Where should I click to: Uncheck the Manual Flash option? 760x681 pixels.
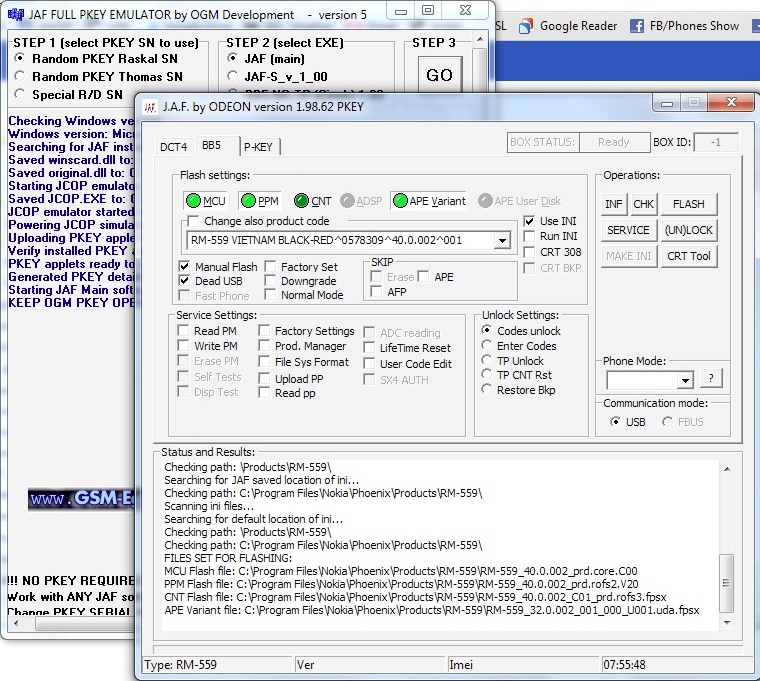pyautogui.click(x=184, y=267)
